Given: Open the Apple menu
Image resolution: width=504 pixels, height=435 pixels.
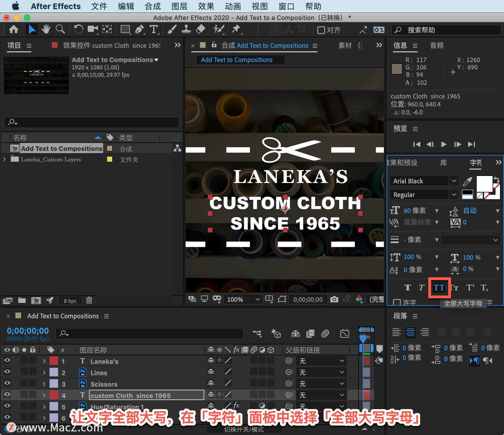Looking at the screenshot, I should 15,6.
